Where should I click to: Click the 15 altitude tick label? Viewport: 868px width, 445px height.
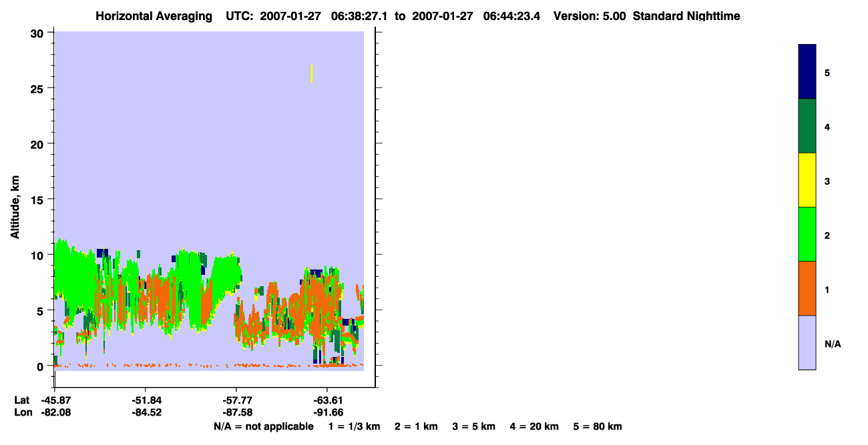point(37,199)
